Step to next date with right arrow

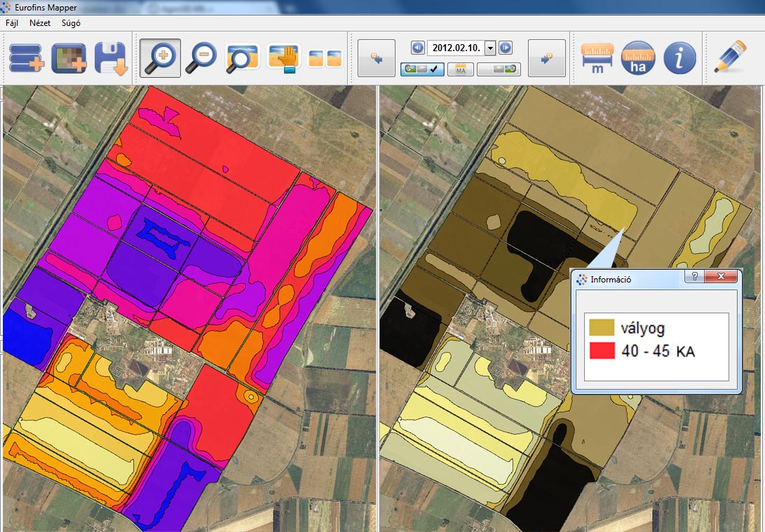506,48
